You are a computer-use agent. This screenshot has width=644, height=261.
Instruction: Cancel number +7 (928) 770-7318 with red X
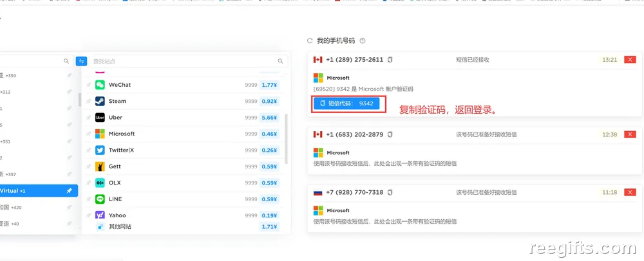point(630,192)
